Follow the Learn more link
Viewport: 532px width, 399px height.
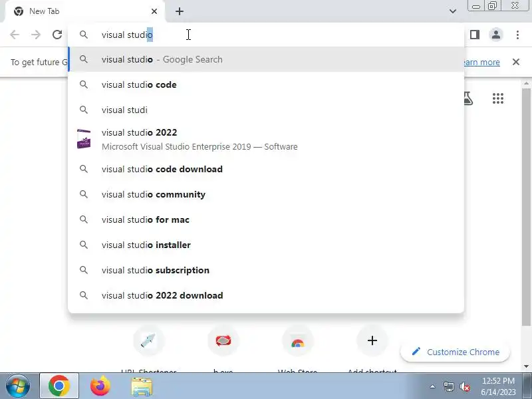[x=481, y=63]
